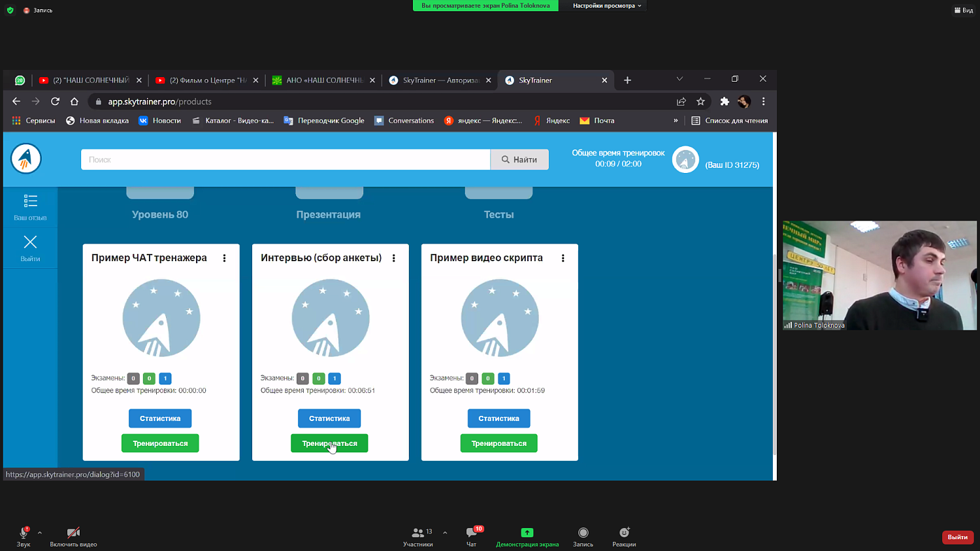Open the Участники panel
Screen dimensions: 980x551
418,537
